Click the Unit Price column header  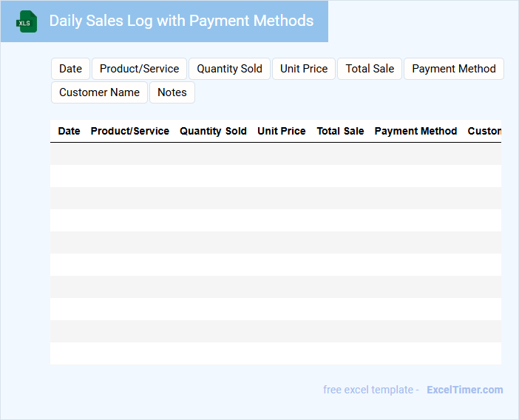(281, 131)
